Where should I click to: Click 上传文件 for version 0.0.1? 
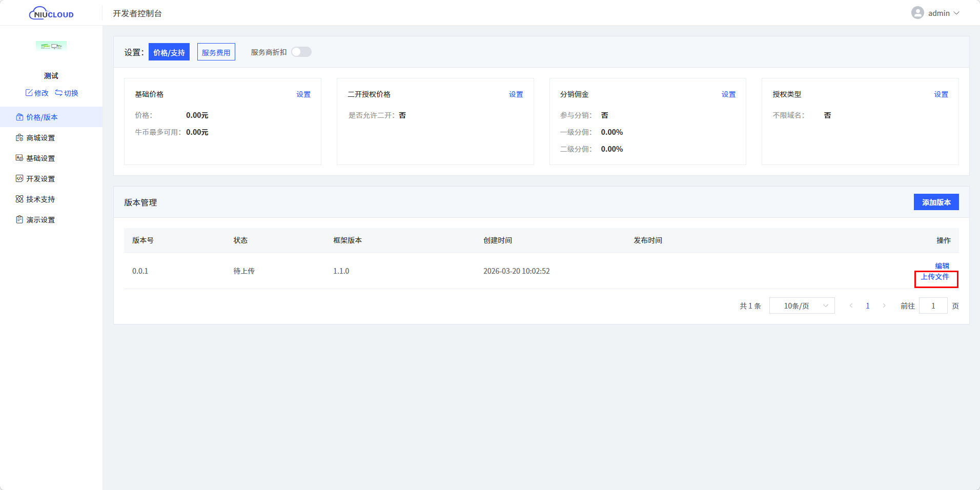click(935, 277)
